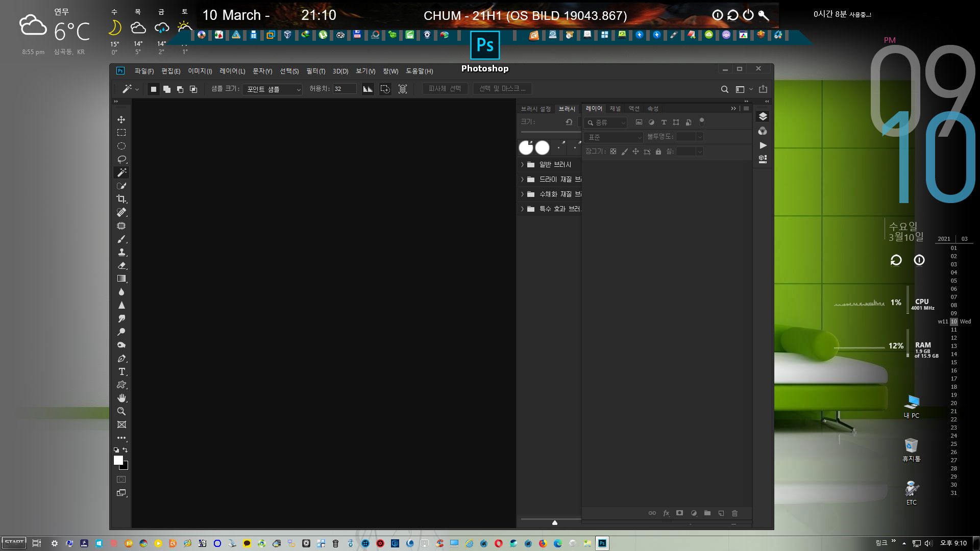Open the 종류 layer filter dropdown
This screenshot has height=551, width=980.
pyautogui.click(x=605, y=122)
